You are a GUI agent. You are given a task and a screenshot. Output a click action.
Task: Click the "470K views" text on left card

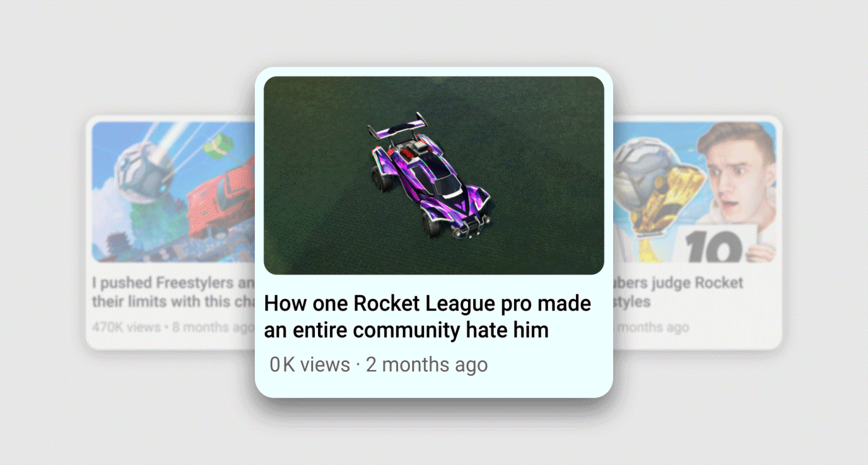pos(126,327)
